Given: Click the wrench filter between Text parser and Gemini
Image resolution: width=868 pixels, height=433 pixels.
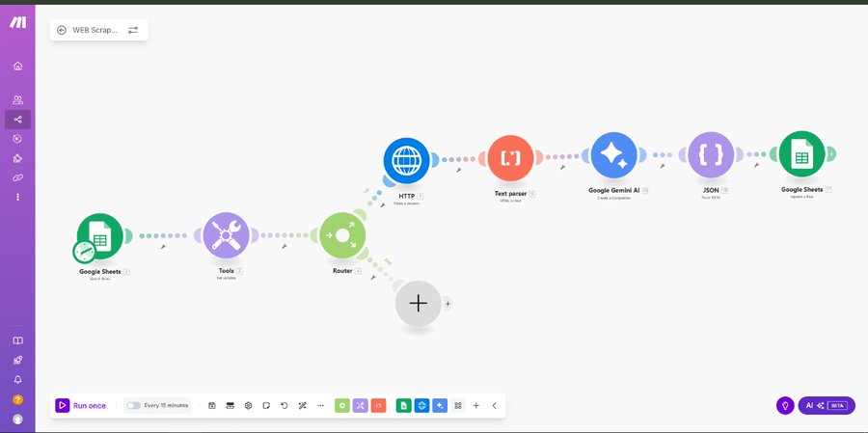Looking at the screenshot, I should [x=562, y=167].
